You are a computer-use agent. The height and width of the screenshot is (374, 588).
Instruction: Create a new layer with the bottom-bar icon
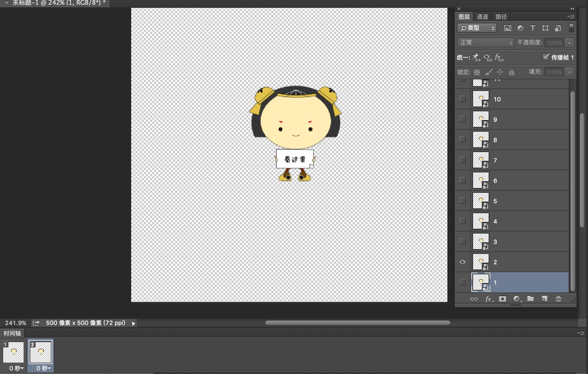click(x=544, y=299)
